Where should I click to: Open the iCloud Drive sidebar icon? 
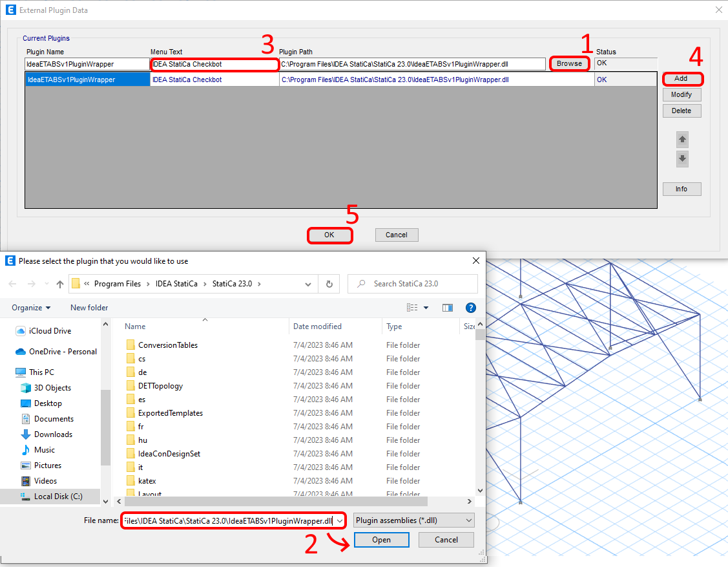21,330
